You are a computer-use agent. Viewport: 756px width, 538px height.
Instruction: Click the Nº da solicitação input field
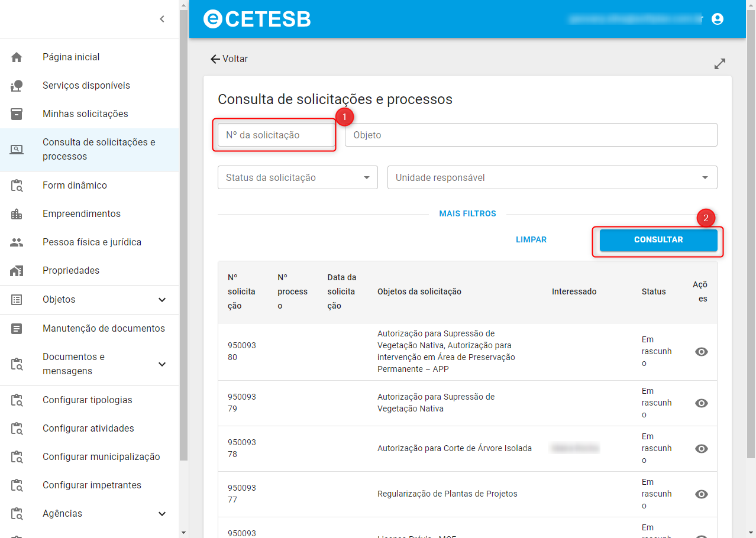[275, 135]
